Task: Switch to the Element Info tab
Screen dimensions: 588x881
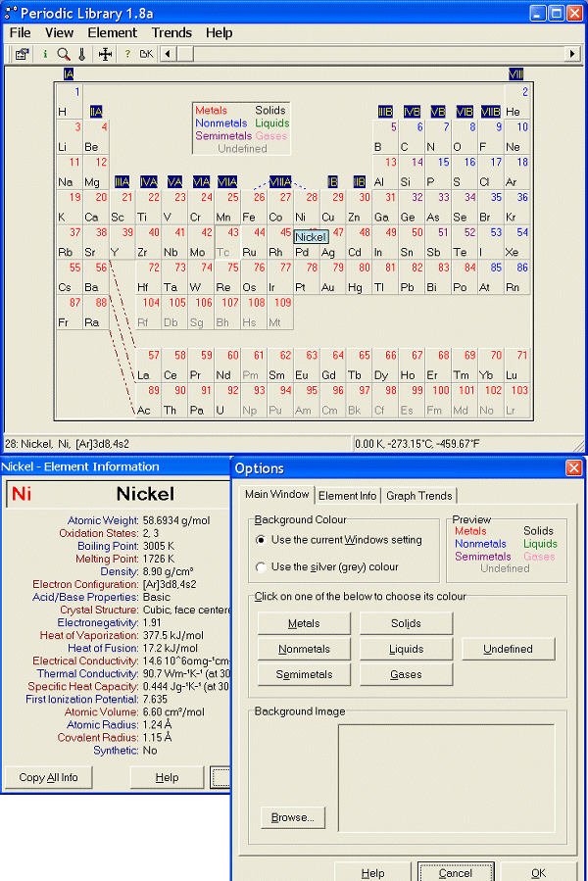Action: click(347, 496)
